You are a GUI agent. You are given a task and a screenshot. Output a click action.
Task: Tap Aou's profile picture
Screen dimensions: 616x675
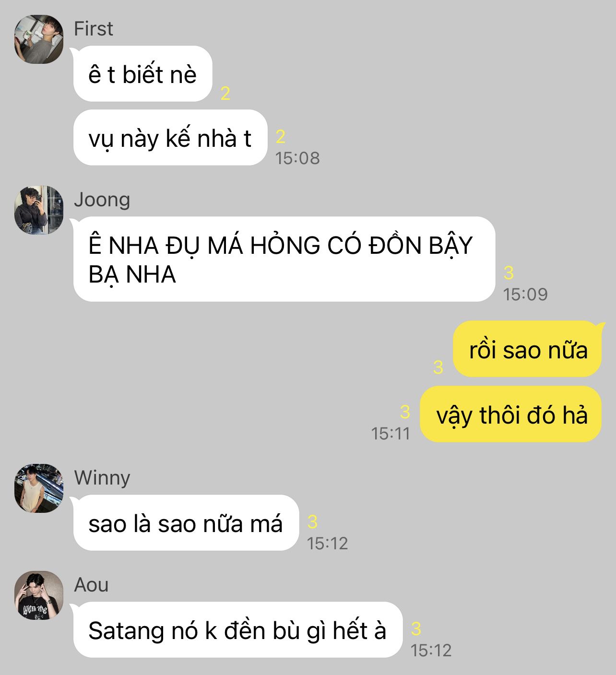click(38, 595)
